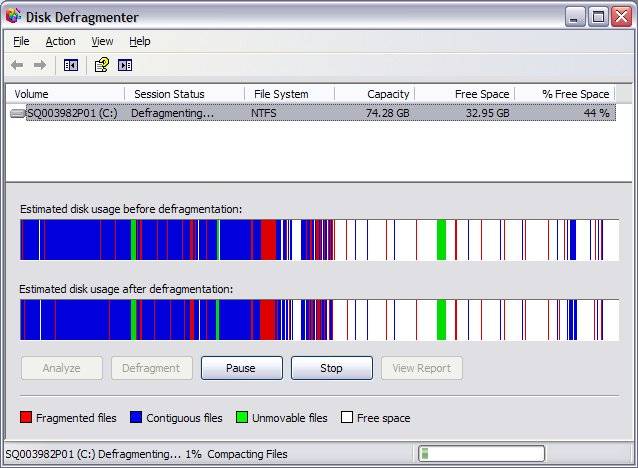Click the Help question mark toolbar icon
Viewport: 638px width, 468px height.
pos(101,65)
